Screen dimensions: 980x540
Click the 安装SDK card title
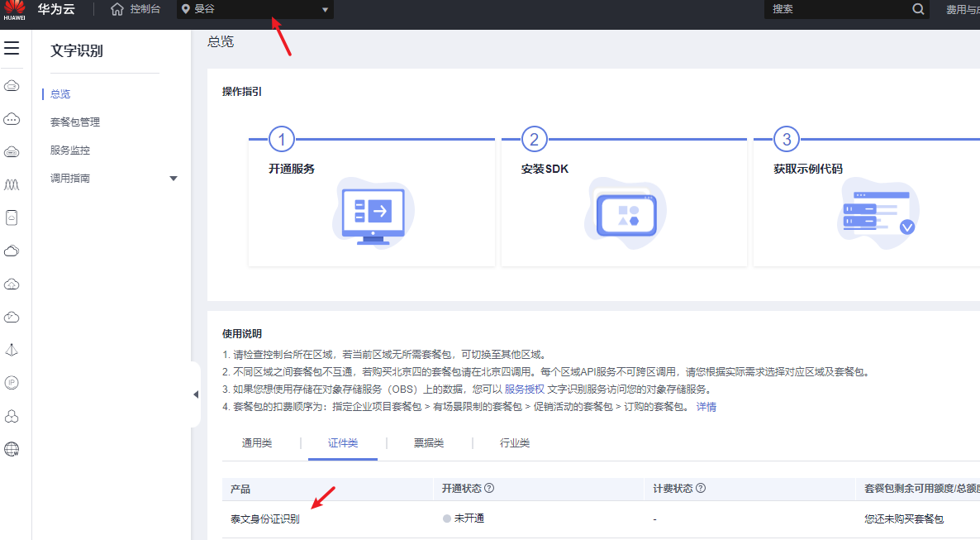(545, 169)
